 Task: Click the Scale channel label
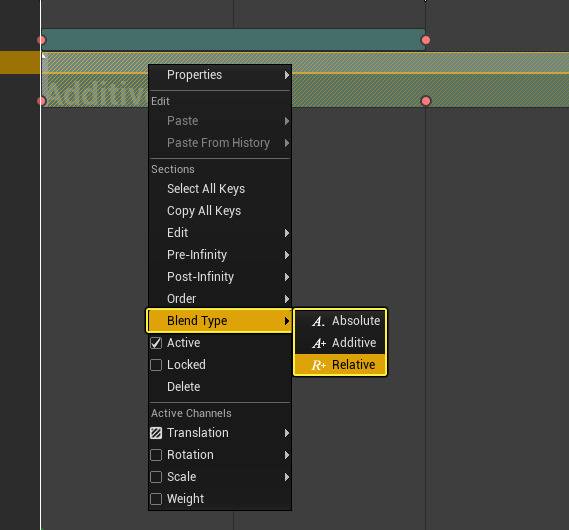[x=181, y=477]
